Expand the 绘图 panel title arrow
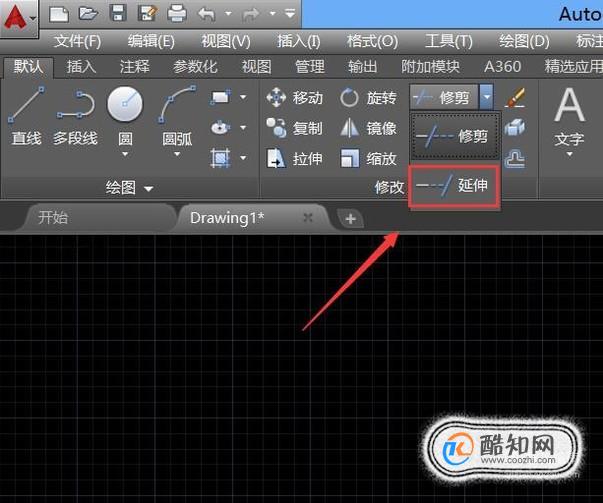The height and width of the screenshot is (503, 603). click(148, 188)
